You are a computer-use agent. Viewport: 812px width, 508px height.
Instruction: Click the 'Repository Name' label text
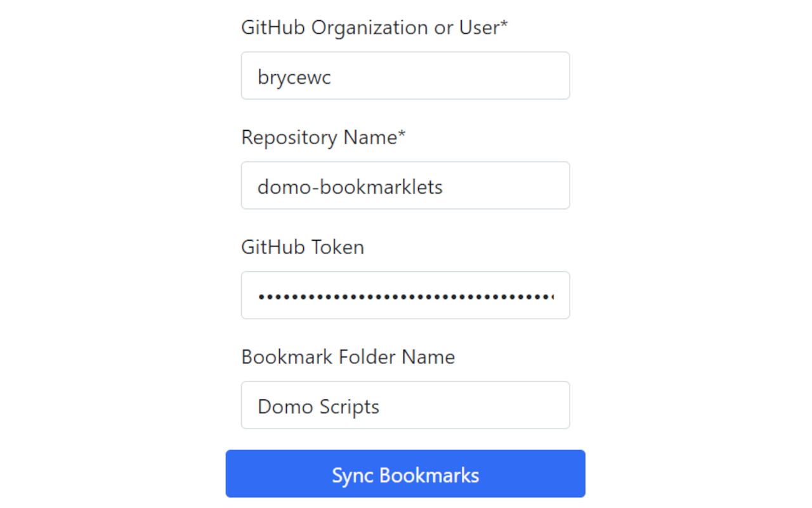tap(319, 137)
